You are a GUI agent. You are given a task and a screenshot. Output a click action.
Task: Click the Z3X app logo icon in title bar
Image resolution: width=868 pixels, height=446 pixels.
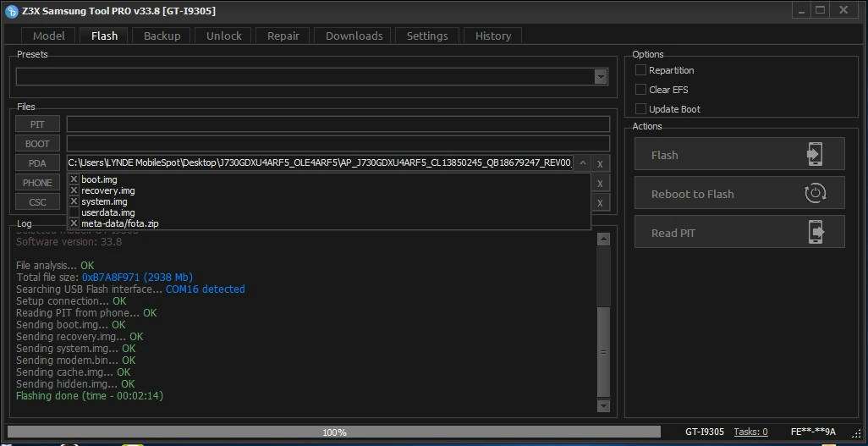[12, 11]
